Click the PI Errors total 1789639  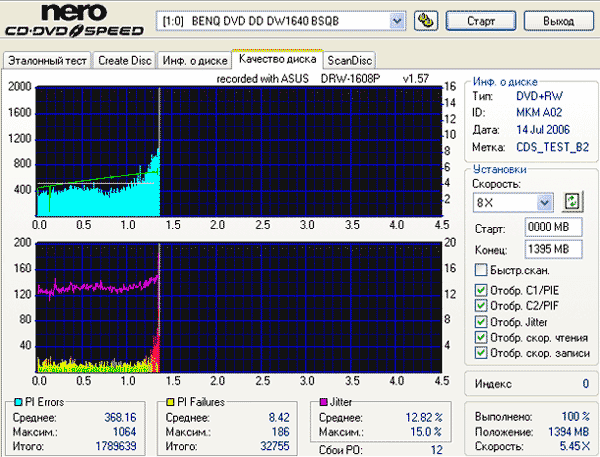coord(116,446)
